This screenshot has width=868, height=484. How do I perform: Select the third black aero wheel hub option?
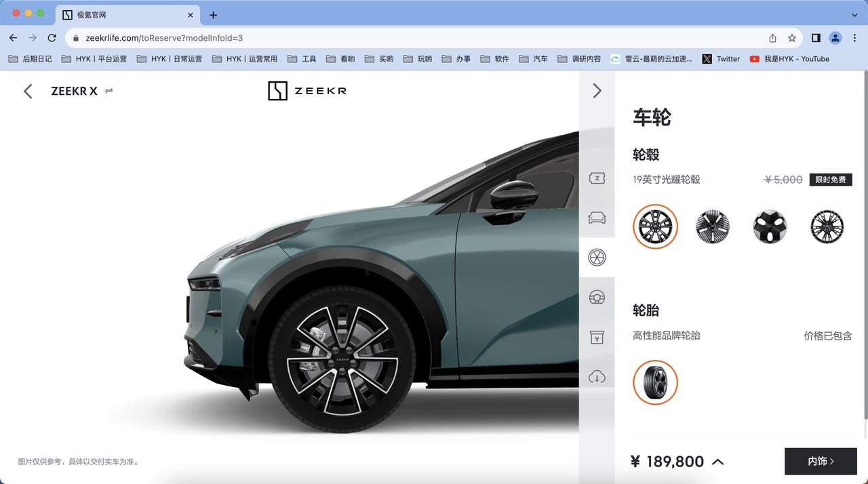(770, 226)
